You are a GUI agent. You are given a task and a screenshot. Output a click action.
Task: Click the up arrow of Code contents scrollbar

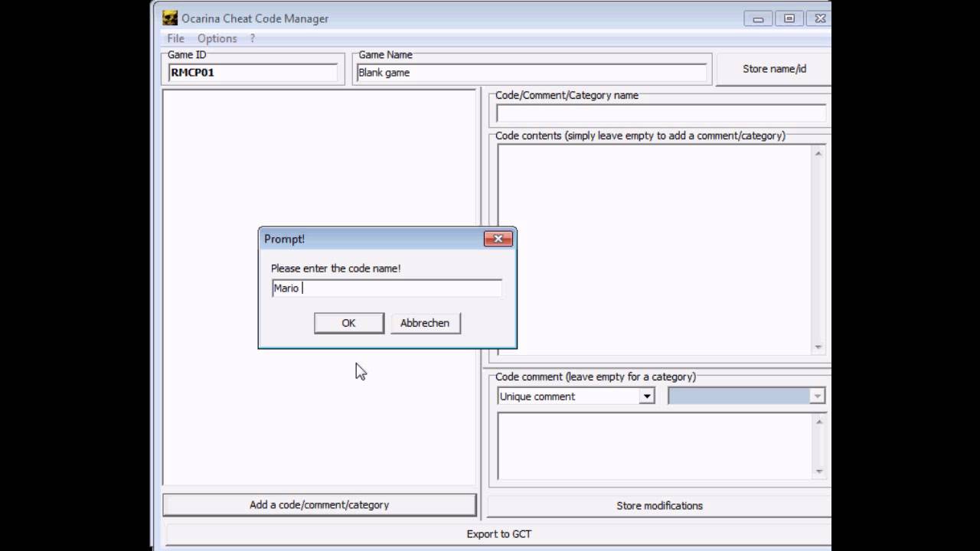point(818,153)
